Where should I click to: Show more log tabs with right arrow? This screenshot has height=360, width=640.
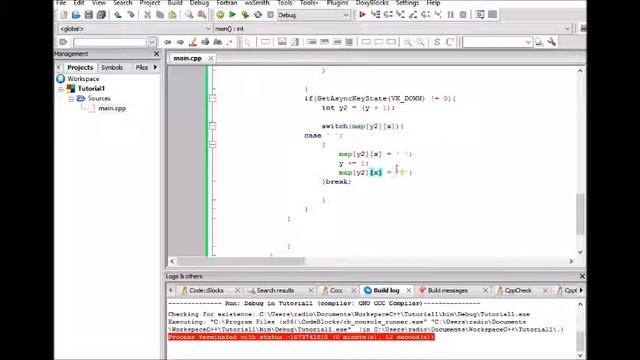pyautogui.click(x=581, y=290)
